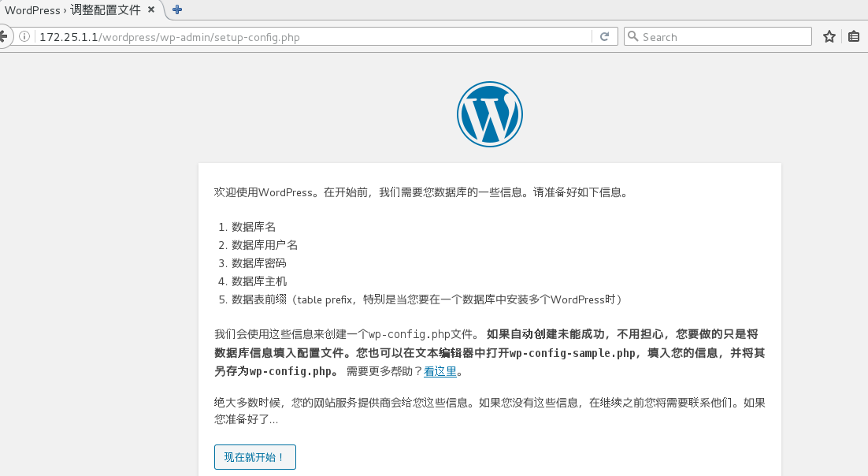Bookmark this page with star icon
This screenshot has width=868, height=476.
[x=829, y=36]
